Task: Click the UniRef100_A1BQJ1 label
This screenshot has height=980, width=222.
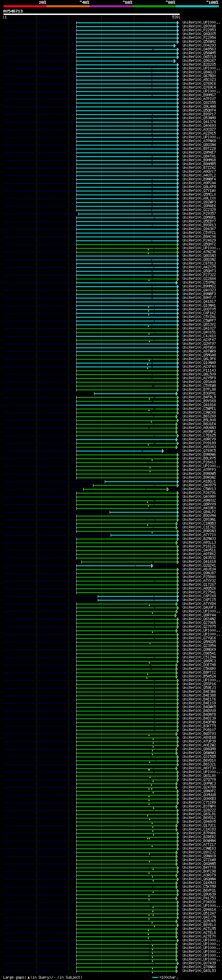Action: 199,481
